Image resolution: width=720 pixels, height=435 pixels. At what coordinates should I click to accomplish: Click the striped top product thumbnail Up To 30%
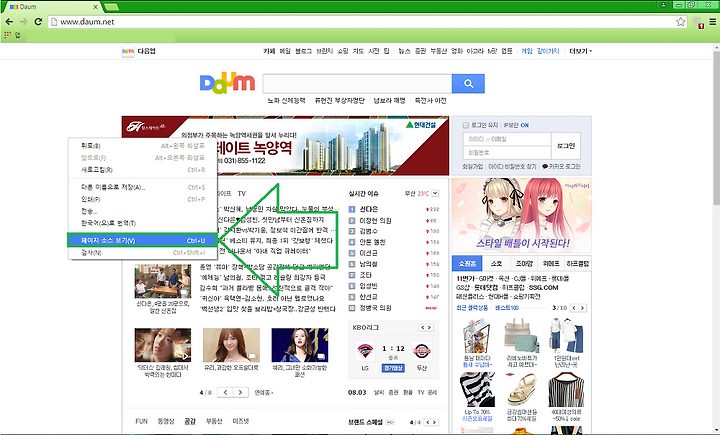(477, 390)
